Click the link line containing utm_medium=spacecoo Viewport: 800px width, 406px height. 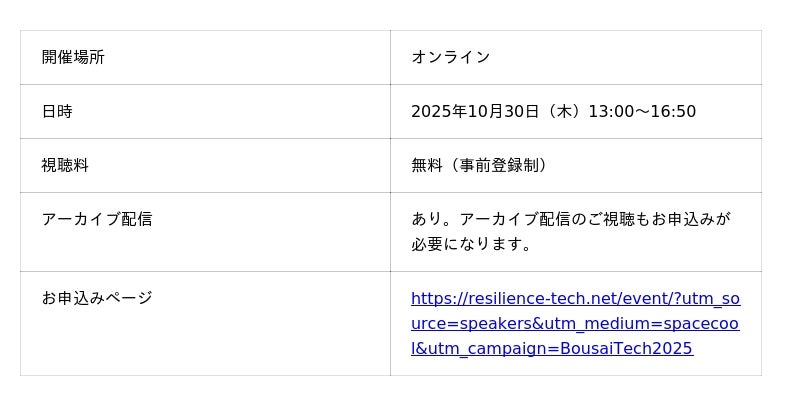pos(575,323)
